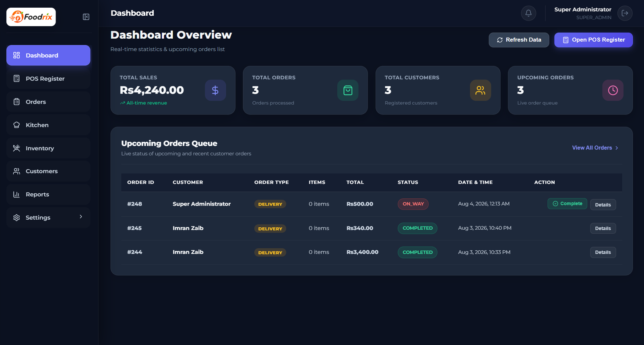Click the Kitchen chef hat icon
The height and width of the screenshot is (345, 644).
point(17,125)
